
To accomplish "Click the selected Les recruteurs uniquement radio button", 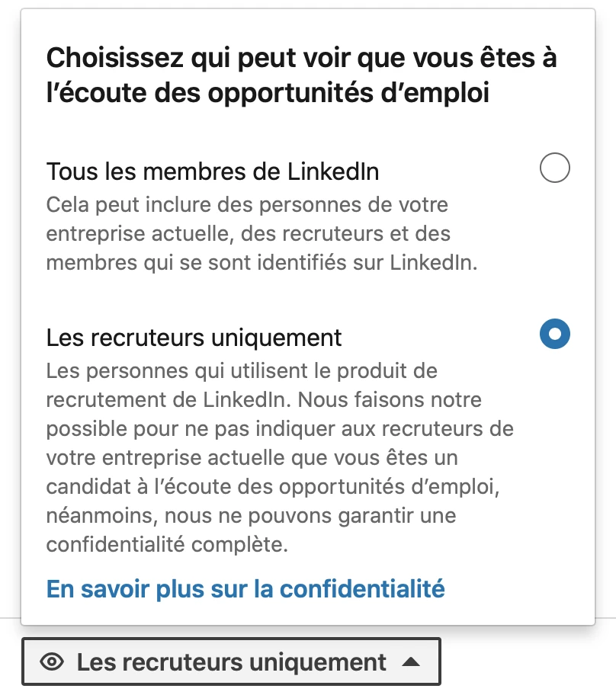I will pos(554,335).
